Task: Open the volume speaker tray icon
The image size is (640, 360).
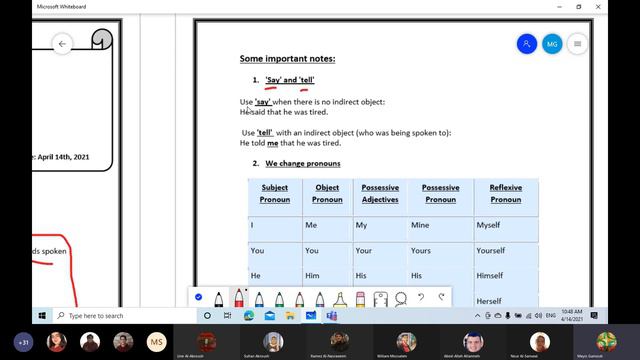Action: pos(538,316)
